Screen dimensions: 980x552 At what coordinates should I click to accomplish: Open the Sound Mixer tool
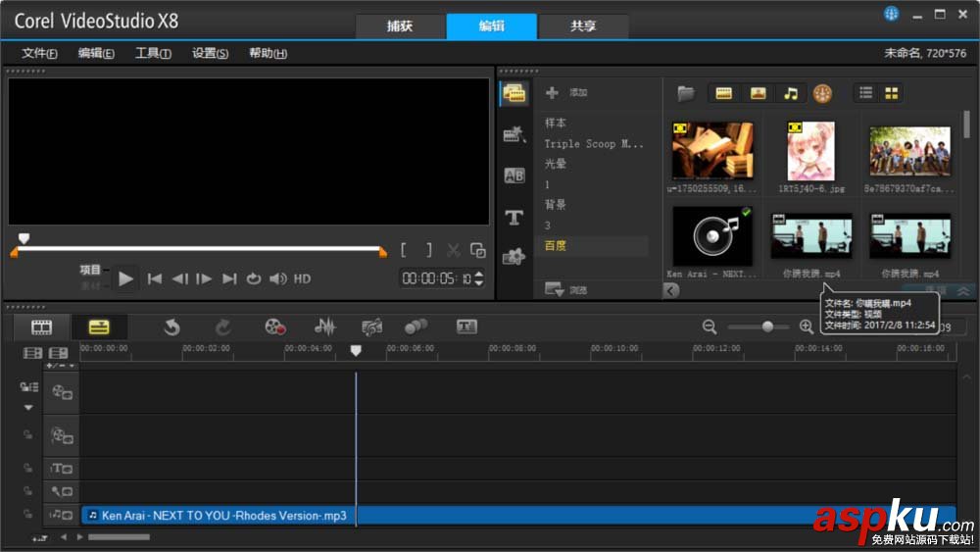click(324, 327)
